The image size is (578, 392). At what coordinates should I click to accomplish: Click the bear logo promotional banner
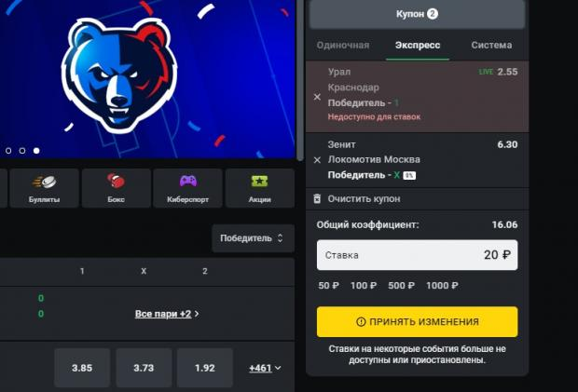point(147,79)
